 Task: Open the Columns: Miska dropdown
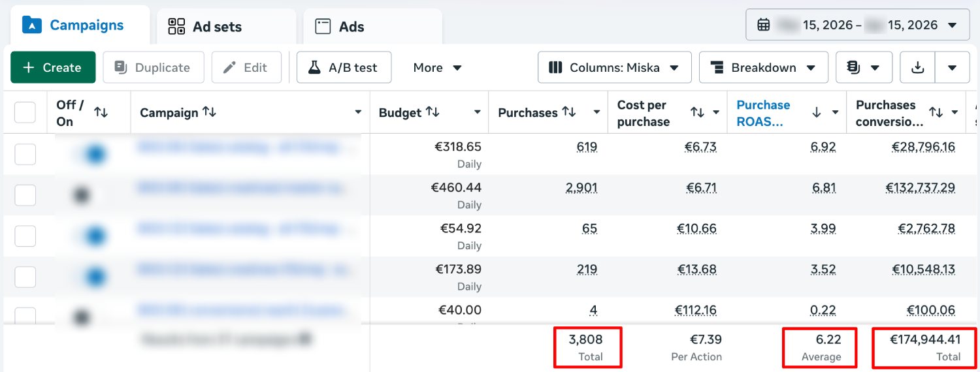click(614, 67)
